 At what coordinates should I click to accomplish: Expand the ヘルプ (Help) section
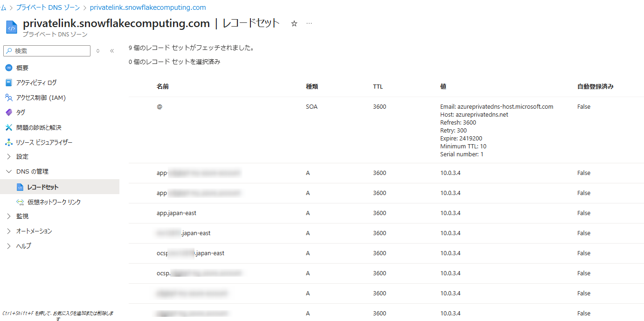coord(9,246)
